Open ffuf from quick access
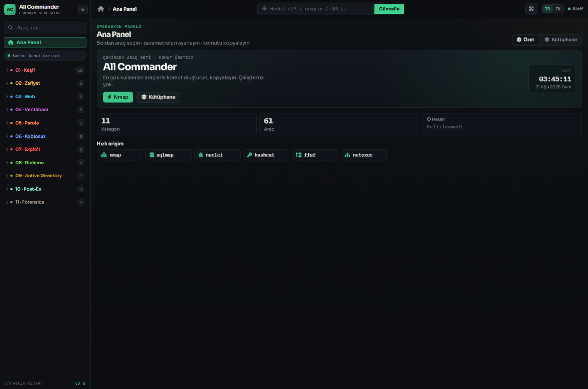The height and width of the screenshot is (389, 588). (x=315, y=155)
